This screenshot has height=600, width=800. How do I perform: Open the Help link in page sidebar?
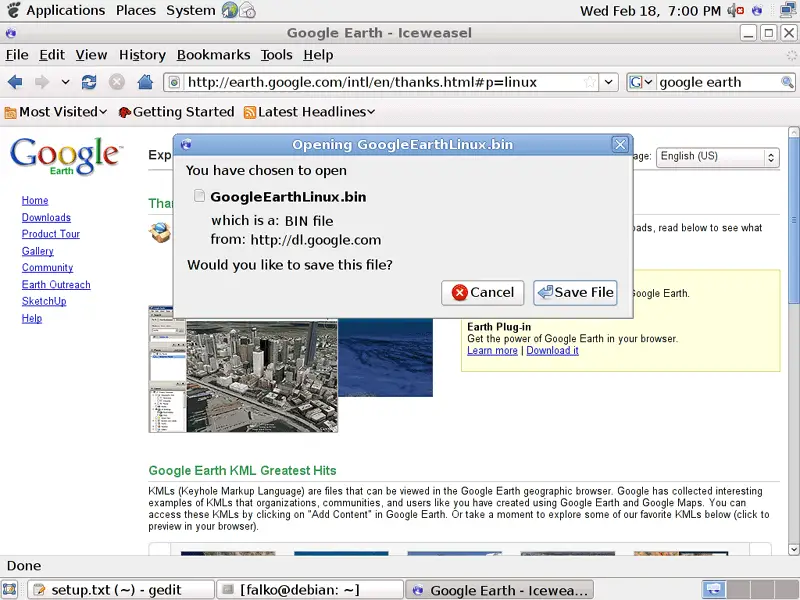click(32, 318)
